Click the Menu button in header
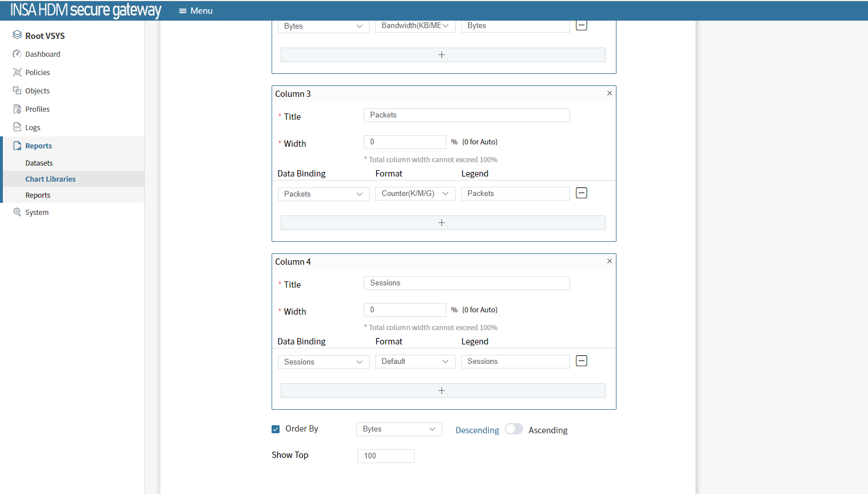 195,11
